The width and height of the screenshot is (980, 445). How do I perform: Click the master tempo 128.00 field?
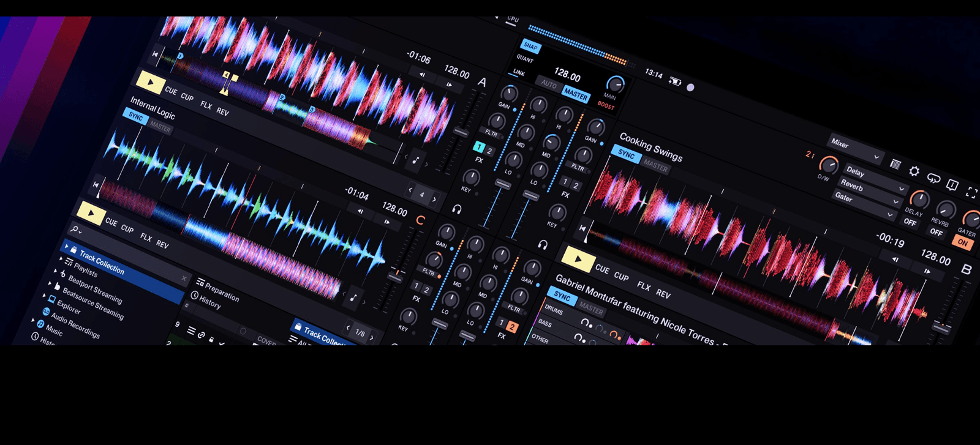(x=567, y=76)
